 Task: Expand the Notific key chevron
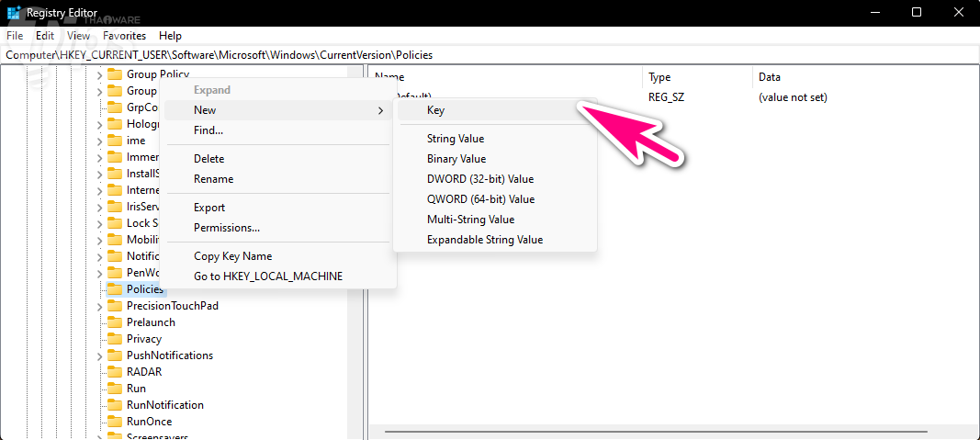tap(99, 255)
